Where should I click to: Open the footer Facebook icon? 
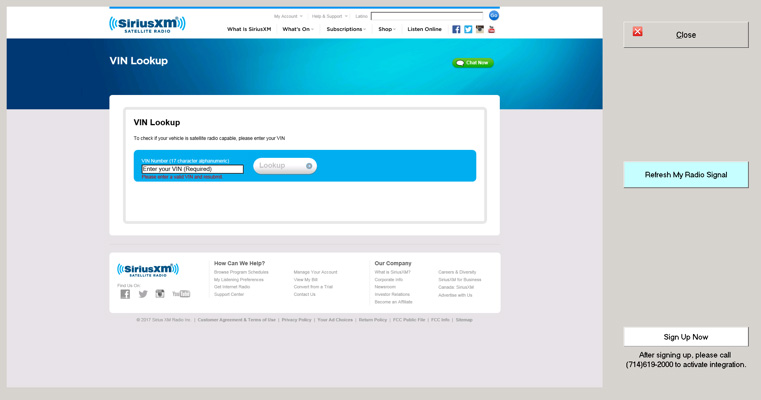pos(125,294)
